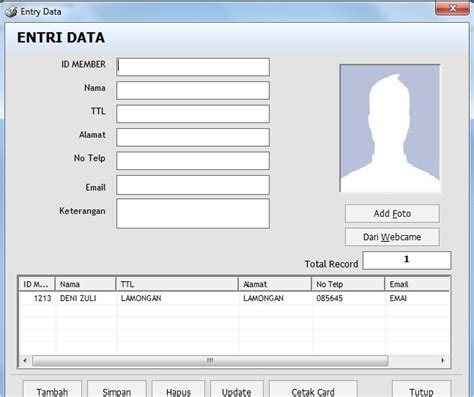Click the Keterangan text area
The width and height of the screenshot is (474, 397).
tap(193, 214)
